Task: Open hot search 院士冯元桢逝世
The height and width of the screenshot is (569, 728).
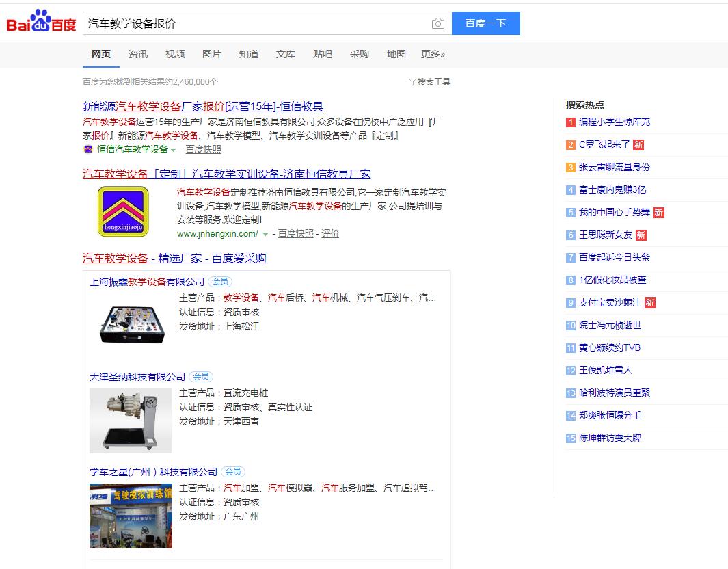Action: pos(610,325)
